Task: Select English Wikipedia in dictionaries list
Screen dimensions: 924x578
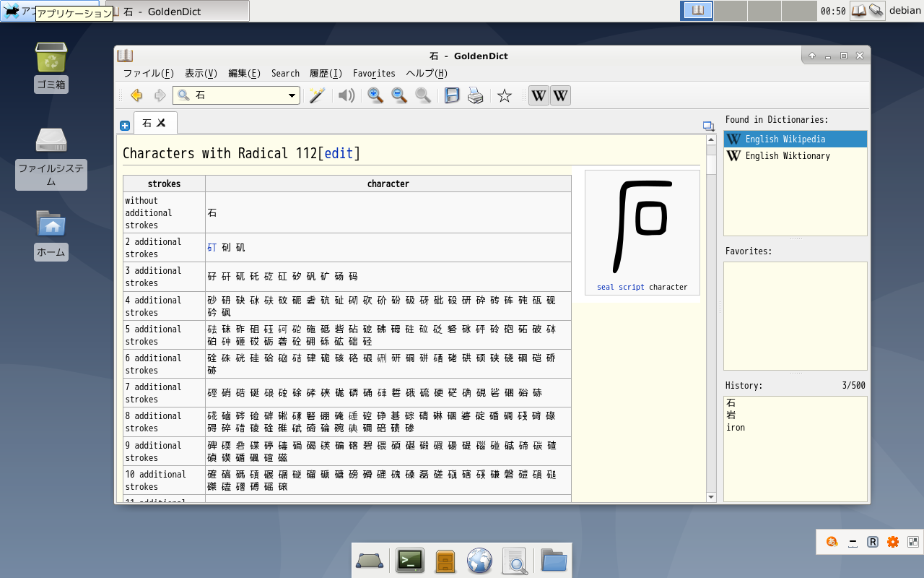Action: pyautogui.click(x=795, y=139)
